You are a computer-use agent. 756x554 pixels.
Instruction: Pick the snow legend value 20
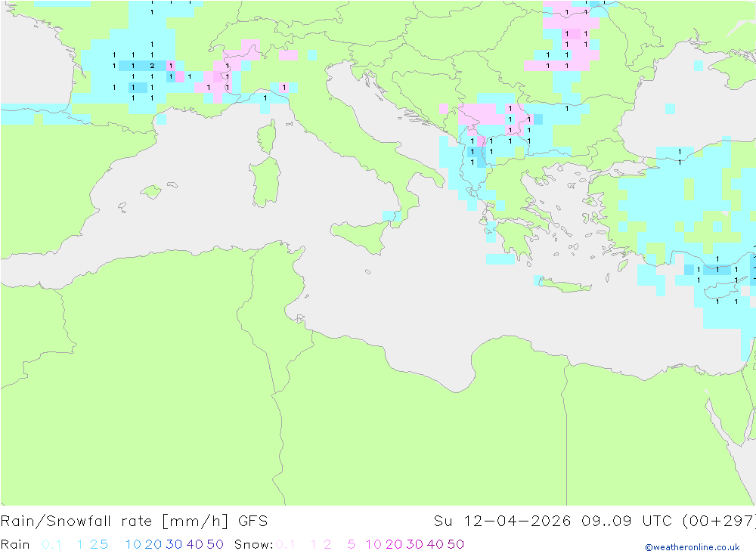pyautogui.click(x=394, y=544)
